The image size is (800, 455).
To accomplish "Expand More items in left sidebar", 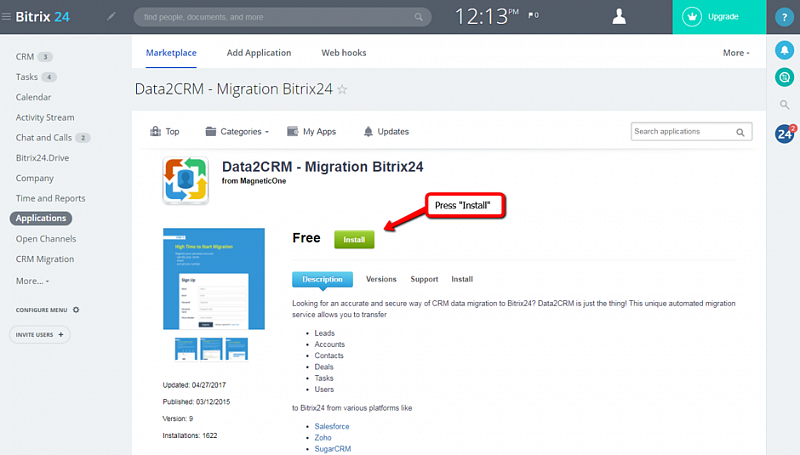I will click(x=33, y=281).
